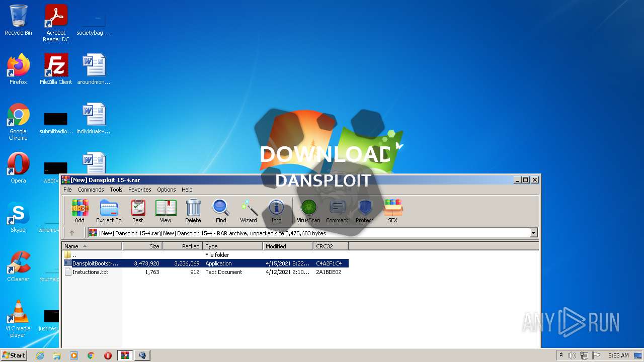Sort by CRC32 column header
This screenshot has width=644, height=362.
coord(331,246)
